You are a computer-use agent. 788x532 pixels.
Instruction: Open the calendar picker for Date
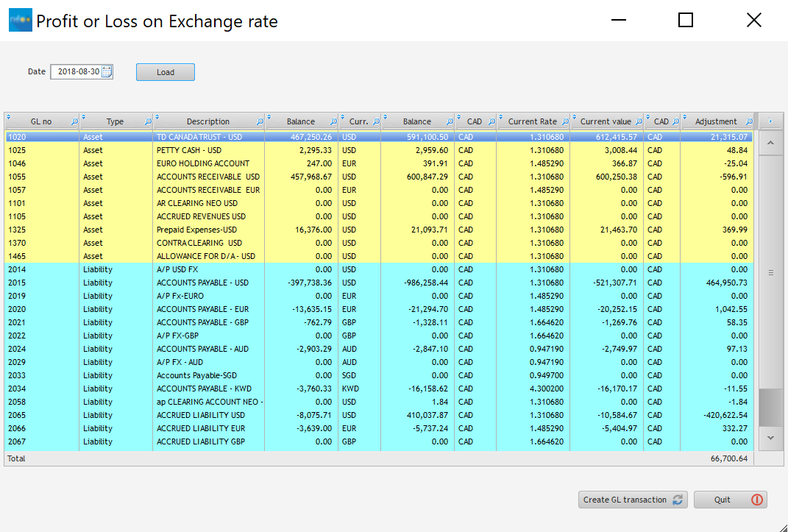pyautogui.click(x=107, y=72)
